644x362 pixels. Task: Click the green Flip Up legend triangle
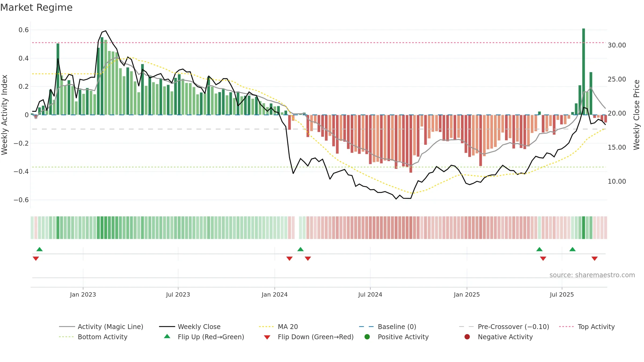[x=167, y=336]
